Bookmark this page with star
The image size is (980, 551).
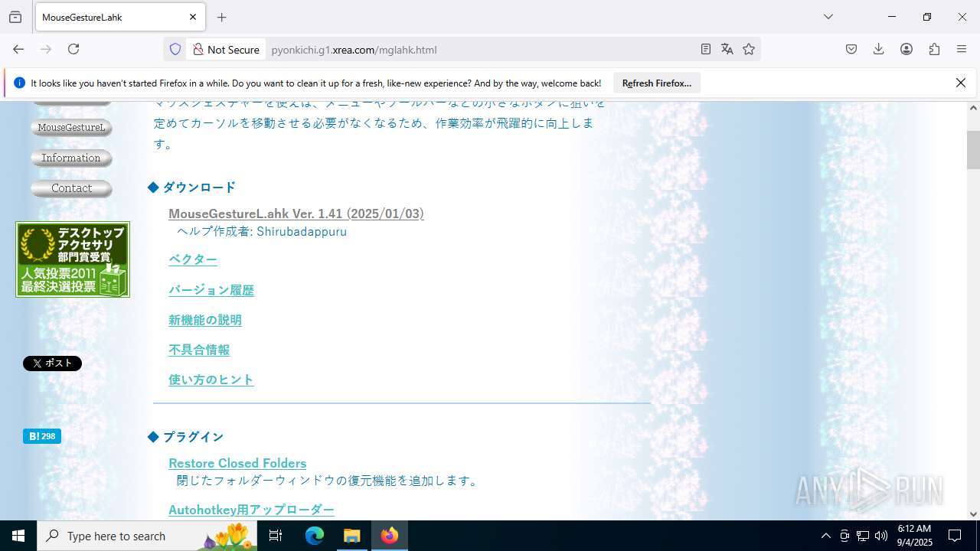coord(749,49)
